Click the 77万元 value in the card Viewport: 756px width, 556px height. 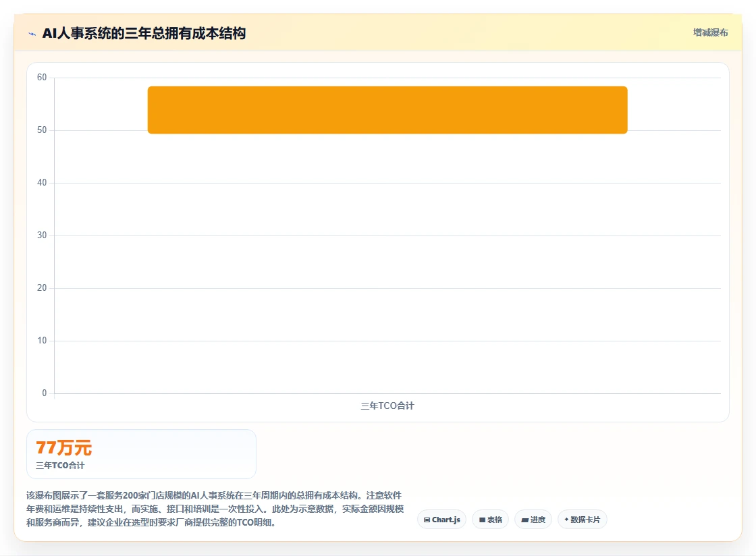click(x=63, y=447)
